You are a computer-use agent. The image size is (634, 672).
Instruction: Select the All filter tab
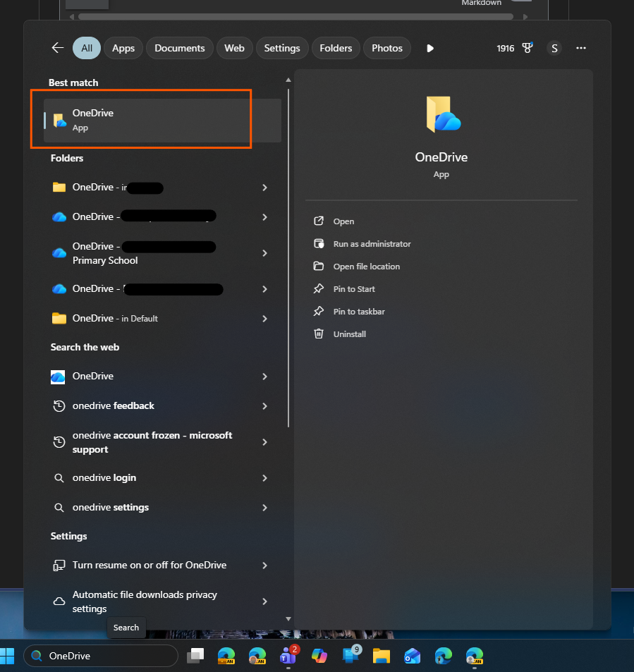point(87,48)
